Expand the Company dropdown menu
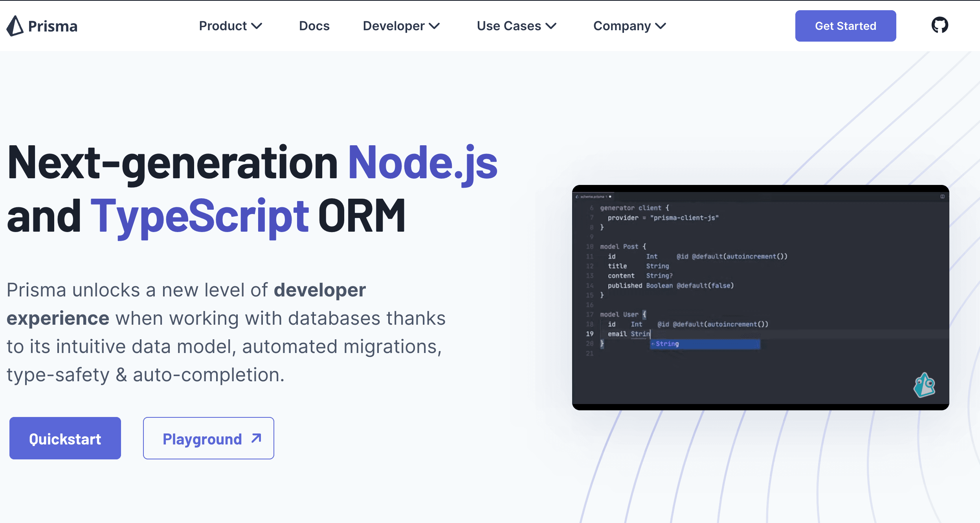This screenshot has width=980, height=523. (x=629, y=26)
